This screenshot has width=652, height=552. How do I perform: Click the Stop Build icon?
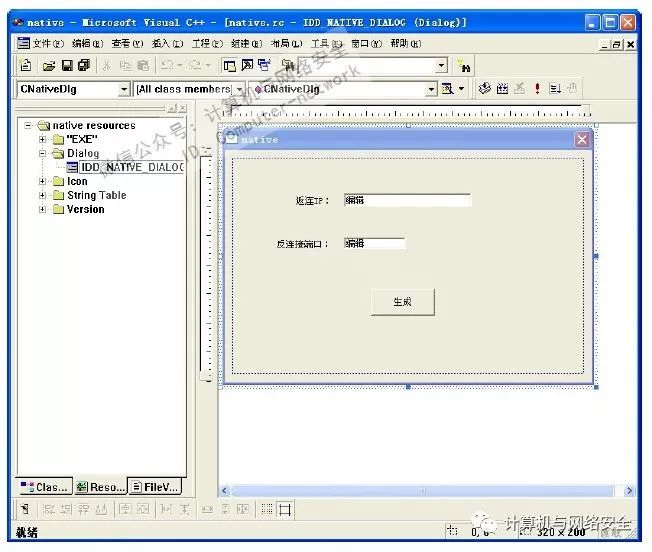click(519, 88)
